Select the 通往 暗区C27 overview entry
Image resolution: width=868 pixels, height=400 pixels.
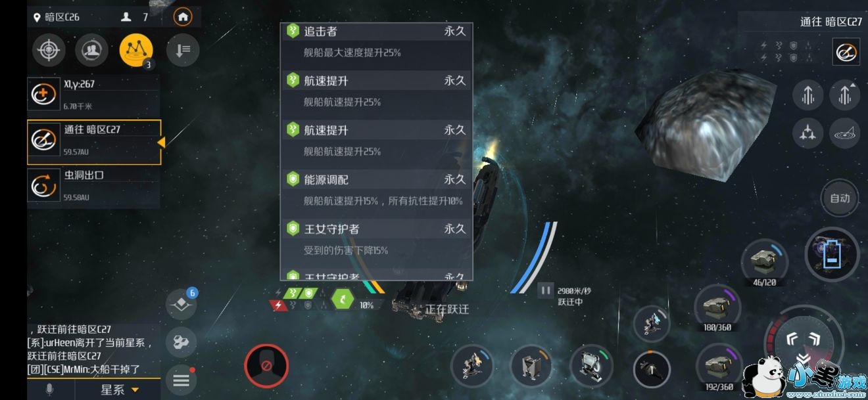point(94,142)
